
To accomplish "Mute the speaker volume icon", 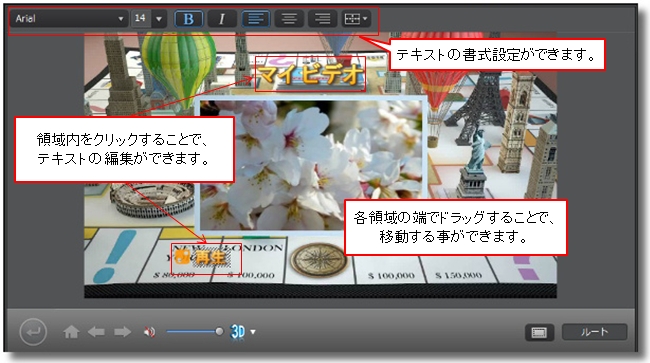I will tap(149, 332).
